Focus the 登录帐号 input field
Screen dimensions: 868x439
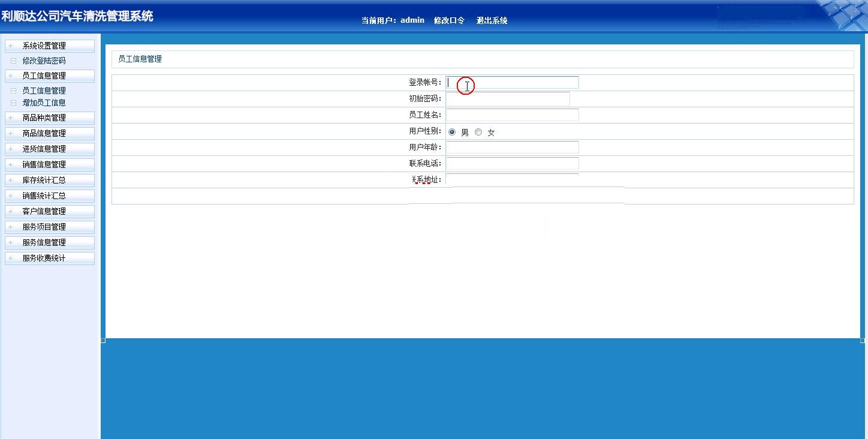[512, 83]
